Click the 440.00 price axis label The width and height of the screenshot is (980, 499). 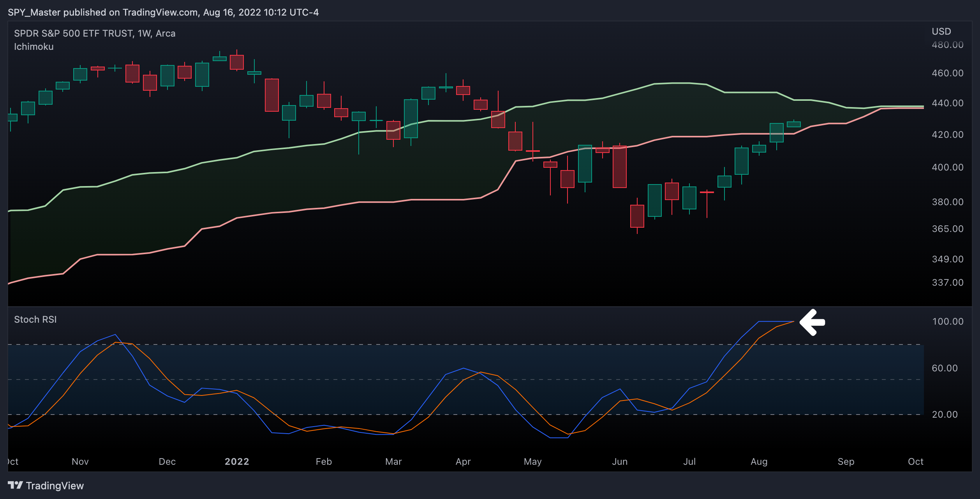[x=948, y=103]
